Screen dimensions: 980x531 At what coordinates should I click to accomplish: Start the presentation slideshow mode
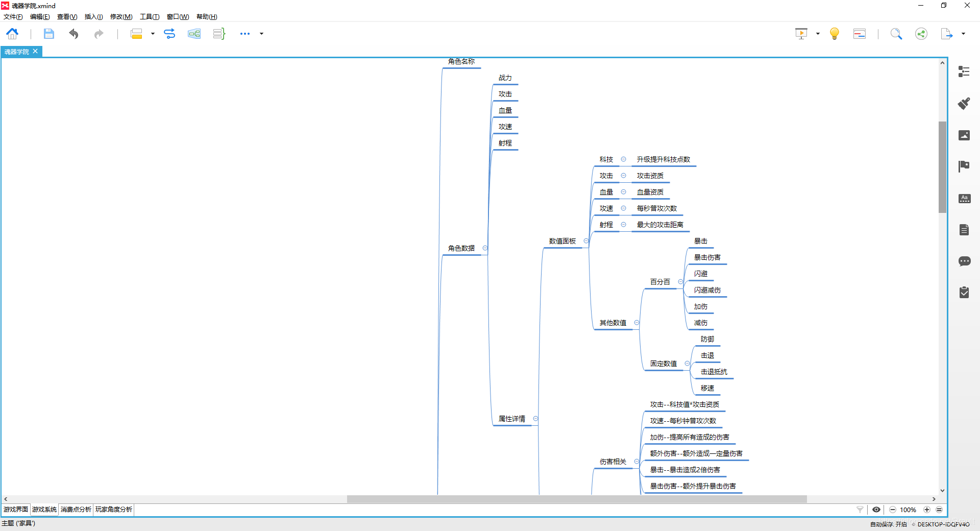801,34
